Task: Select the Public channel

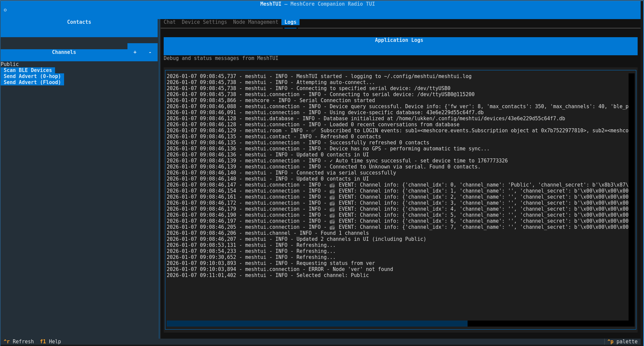Action: click(10, 64)
